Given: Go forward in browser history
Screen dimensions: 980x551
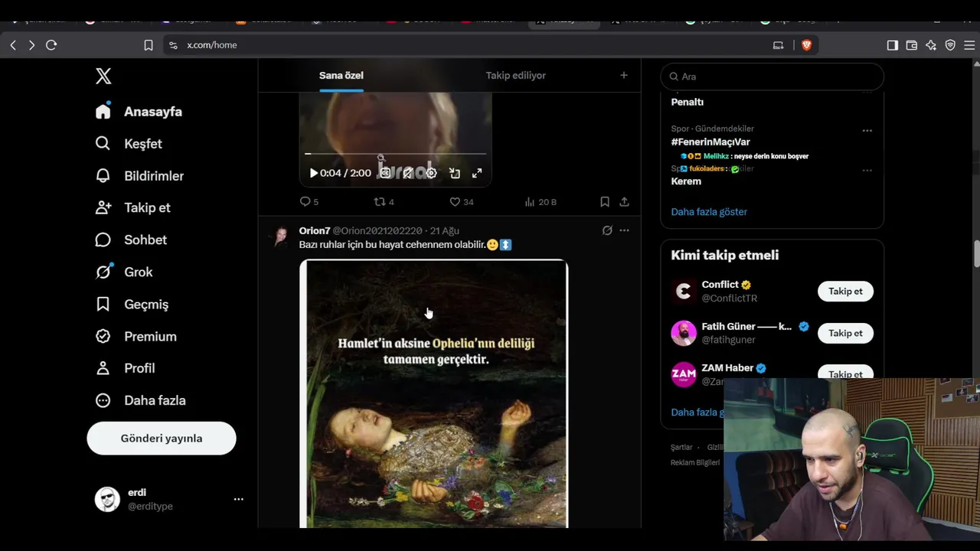Looking at the screenshot, I should tap(31, 45).
